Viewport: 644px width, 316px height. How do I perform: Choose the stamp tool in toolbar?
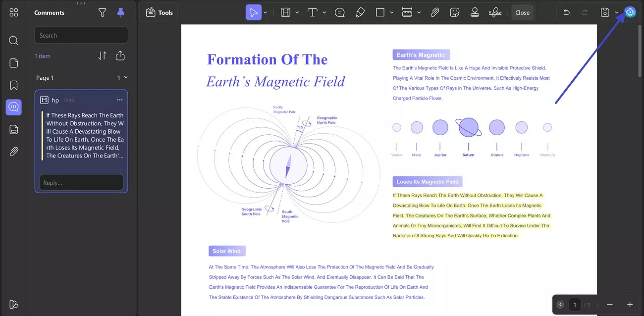pyautogui.click(x=475, y=13)
